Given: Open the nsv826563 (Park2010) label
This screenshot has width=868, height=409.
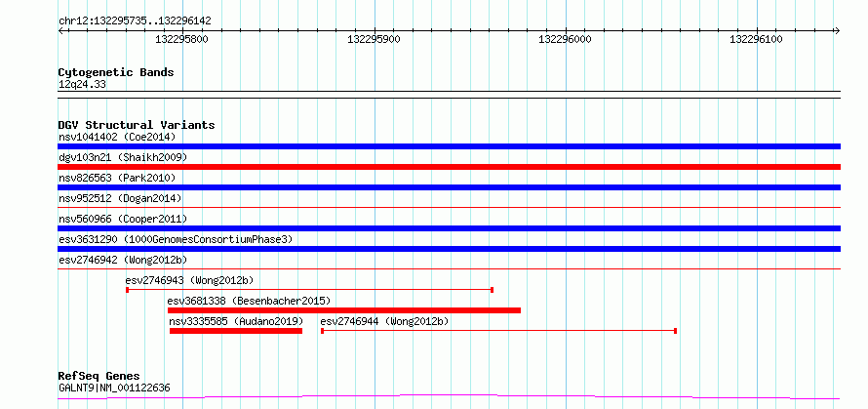Looking at the screenshot, I should 117,178.
